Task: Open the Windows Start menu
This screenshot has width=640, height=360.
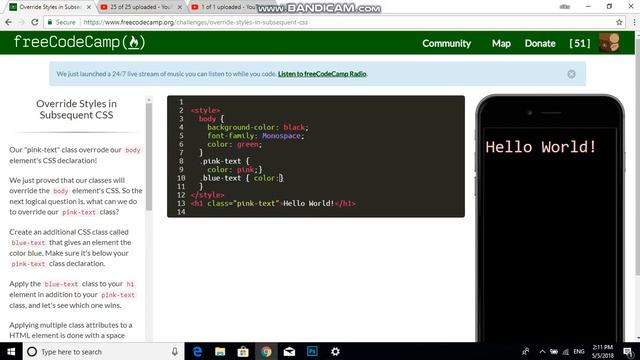Action: (11, 351)
